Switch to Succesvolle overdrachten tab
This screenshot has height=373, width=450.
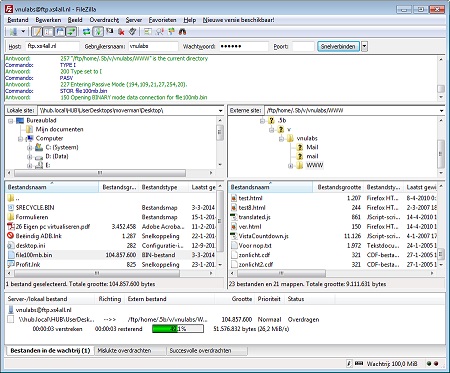tap(200, 351)
